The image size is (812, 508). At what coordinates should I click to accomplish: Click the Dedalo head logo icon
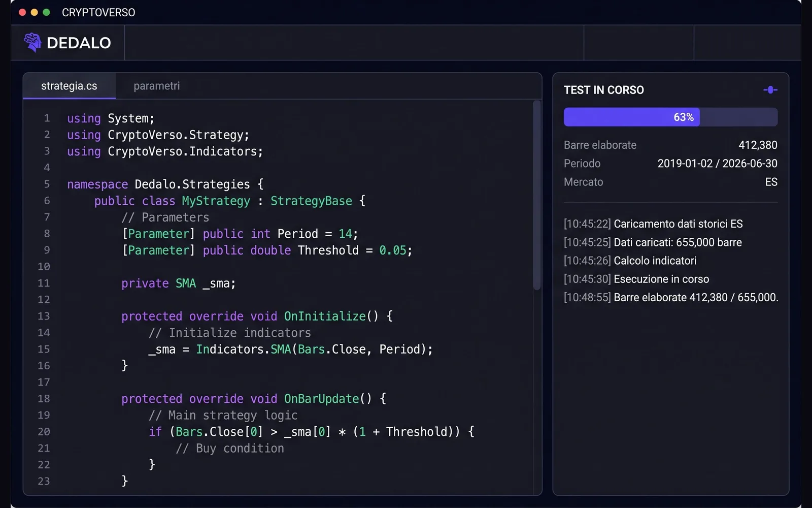pyautogui.click(x=33, y=43)
